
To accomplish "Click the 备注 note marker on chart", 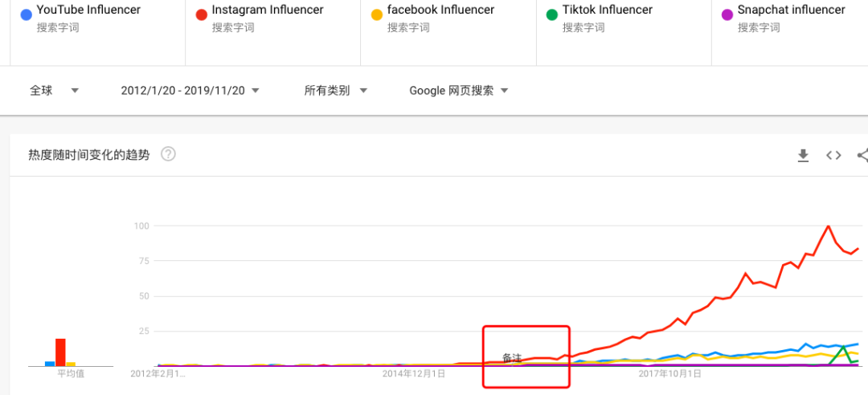I will (x=512, y=358).
